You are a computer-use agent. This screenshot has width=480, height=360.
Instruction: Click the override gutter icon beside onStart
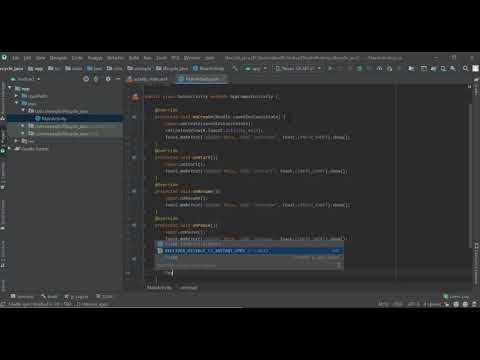click(x=134, y=157)
